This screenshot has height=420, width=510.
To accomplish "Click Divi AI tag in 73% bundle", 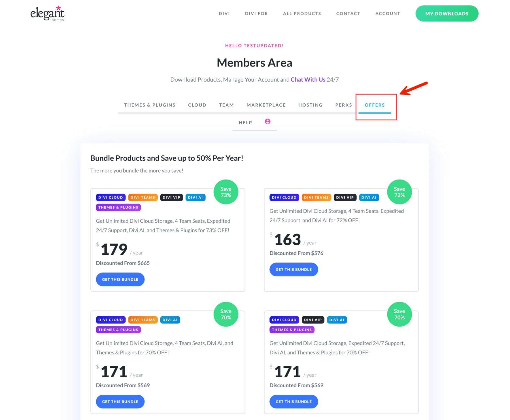I will (x=195, y=197).
